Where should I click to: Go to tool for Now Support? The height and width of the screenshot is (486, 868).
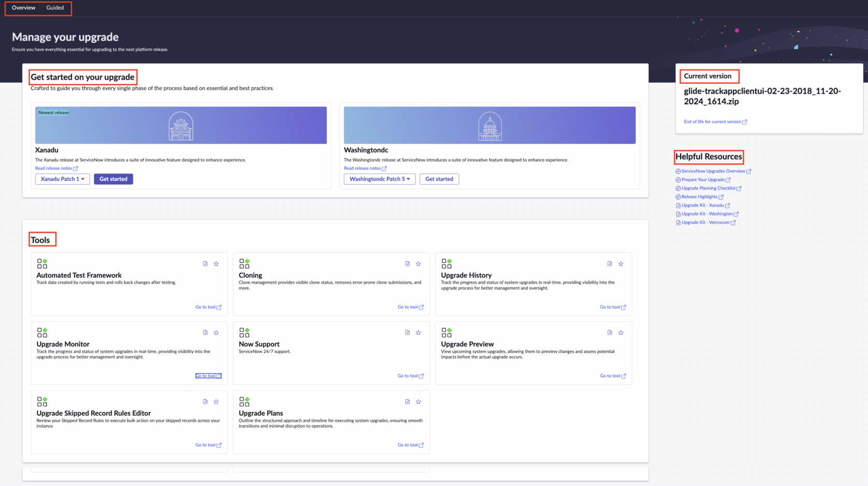(x=411, y=376)
